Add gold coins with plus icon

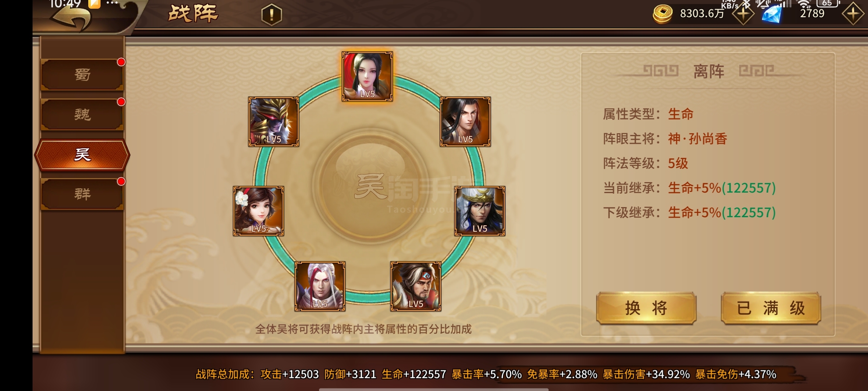[743, 14]
